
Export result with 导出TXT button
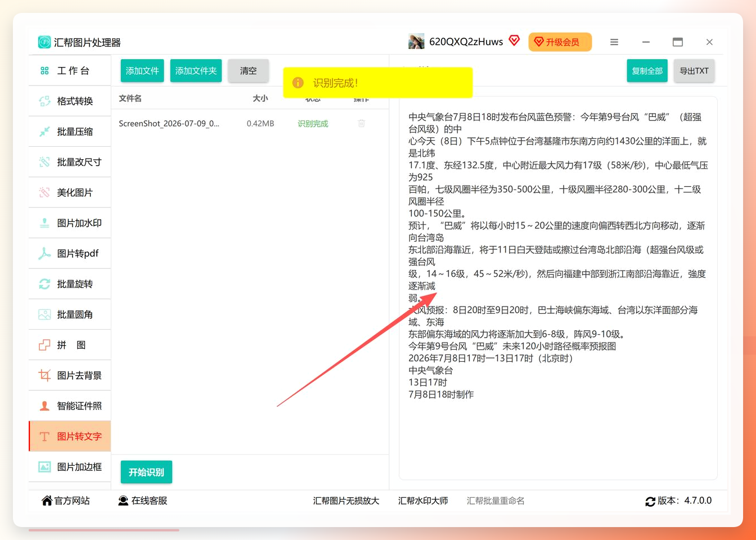pos(694,71)
